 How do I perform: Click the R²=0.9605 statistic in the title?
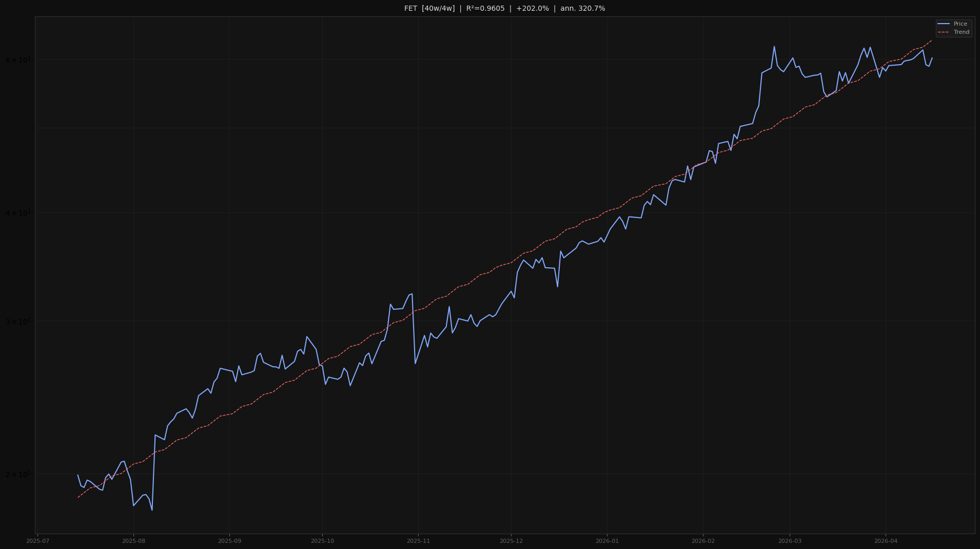[x=485, y=8]
